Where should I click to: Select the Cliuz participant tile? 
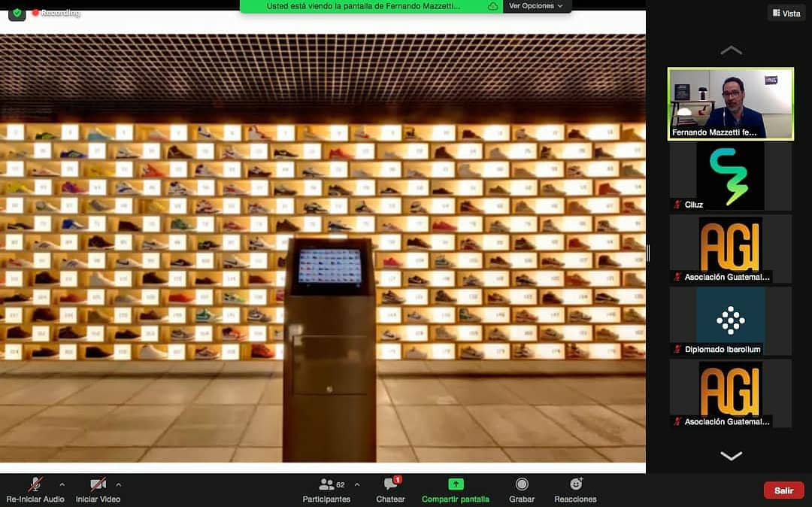pos(730,176)
